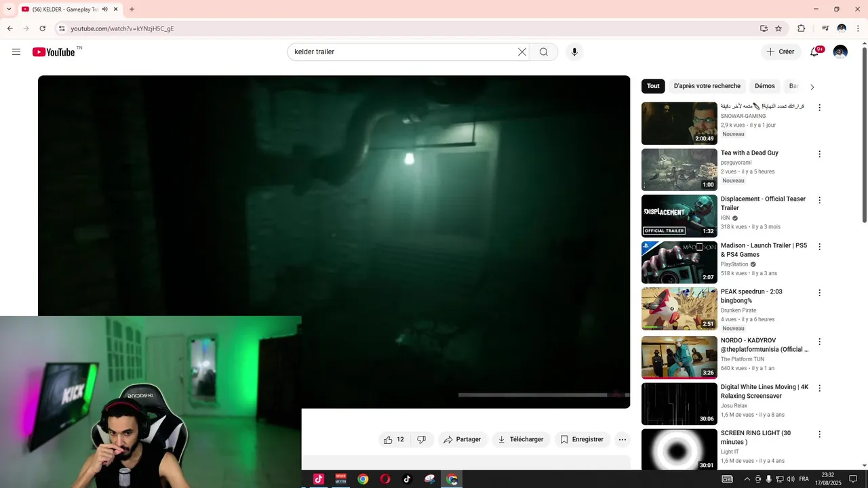Open a new tab with the plus

point(132,9)
